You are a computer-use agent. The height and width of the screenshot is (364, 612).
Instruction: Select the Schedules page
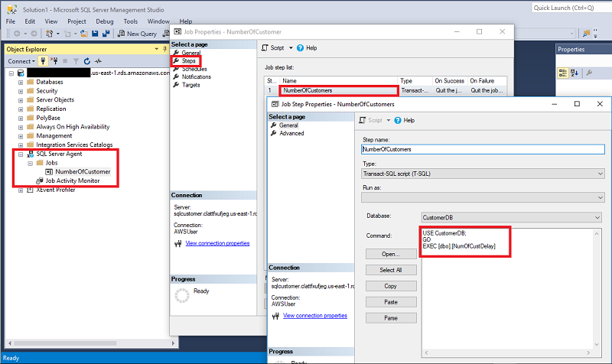pyautogui.click(x=194, y=69)
